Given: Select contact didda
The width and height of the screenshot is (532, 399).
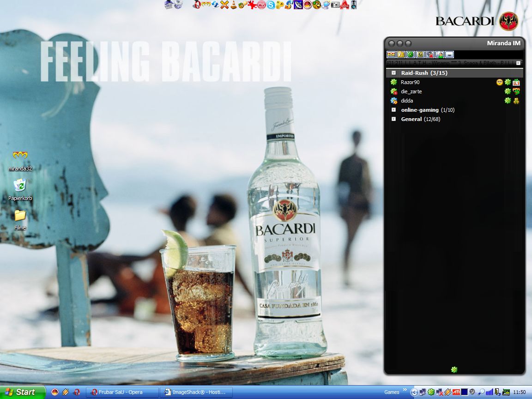Looking at the screenshot, I should 454,100.
